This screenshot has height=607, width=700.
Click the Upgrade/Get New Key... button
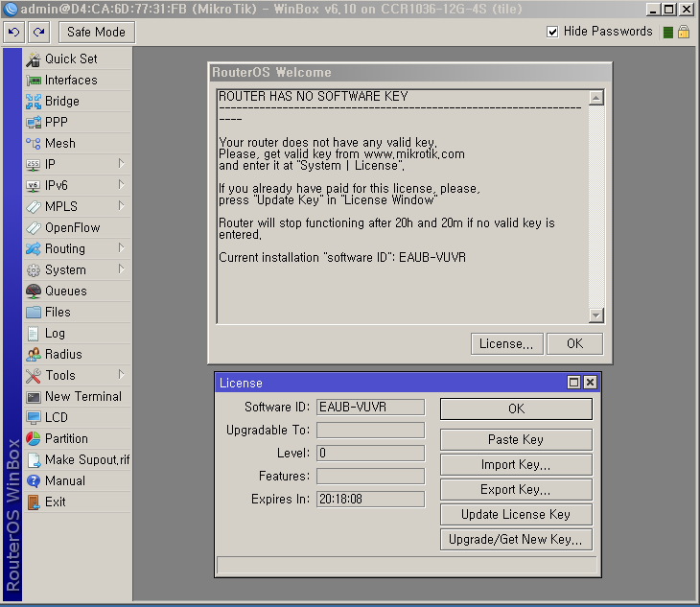click(x=516, y=540)
